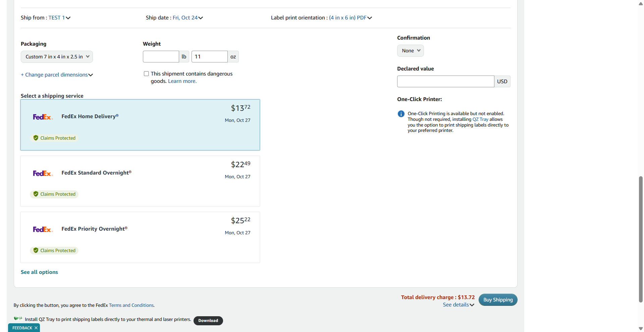This screenshot has width=644, height=332.
Task: Check the dangerous goods shipment checkbox
Action: point(146,74)
